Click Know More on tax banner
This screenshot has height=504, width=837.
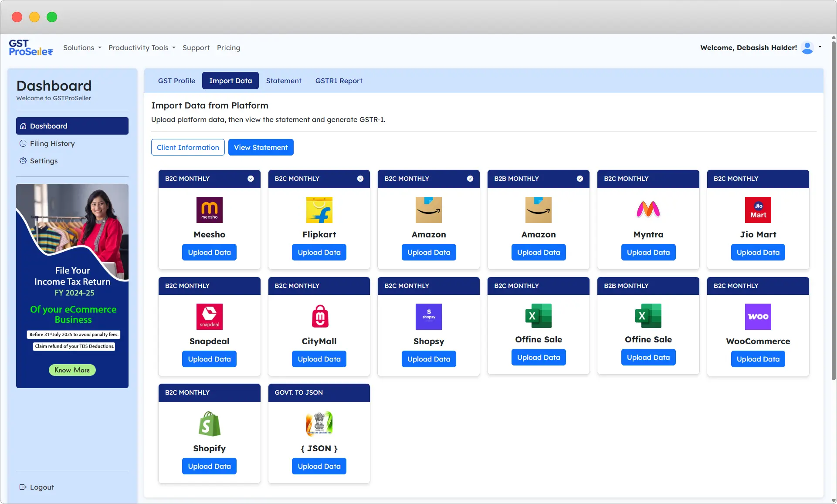tap(72, 370)
